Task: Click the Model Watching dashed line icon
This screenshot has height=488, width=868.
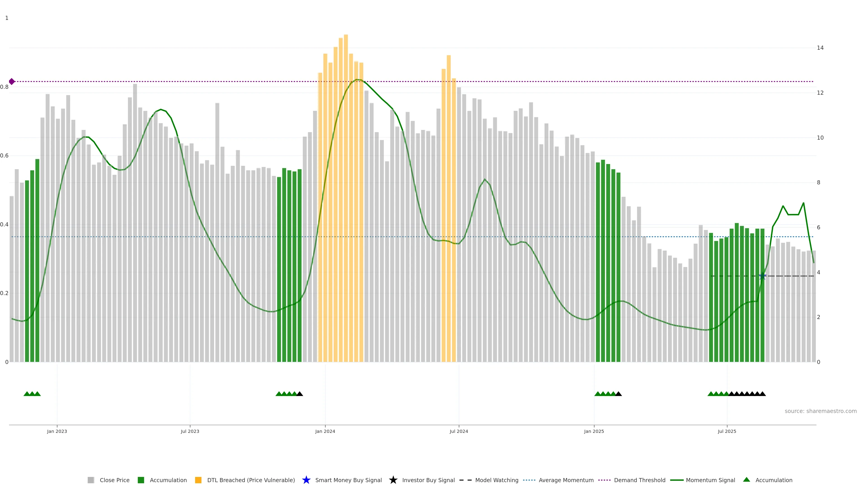Action: click(x=465, y=480)
